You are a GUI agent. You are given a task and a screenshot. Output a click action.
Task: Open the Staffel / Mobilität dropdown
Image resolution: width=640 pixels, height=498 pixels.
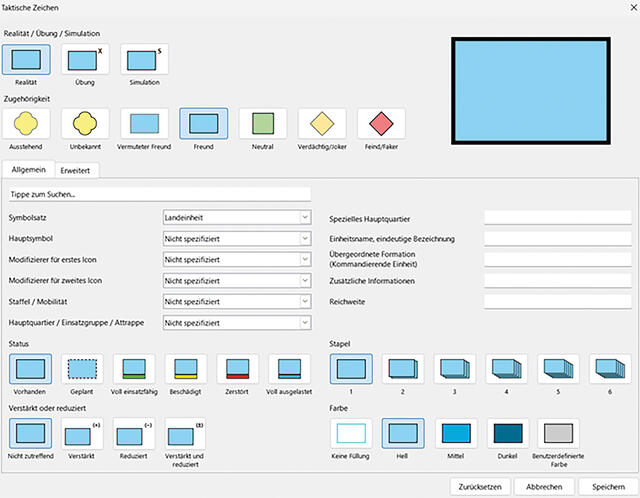click(x=237, y=302)
